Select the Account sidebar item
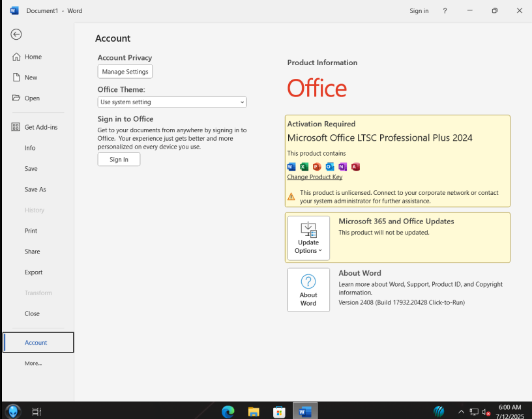The width and height of the screenshot is (532, 419). coord(38,342)
